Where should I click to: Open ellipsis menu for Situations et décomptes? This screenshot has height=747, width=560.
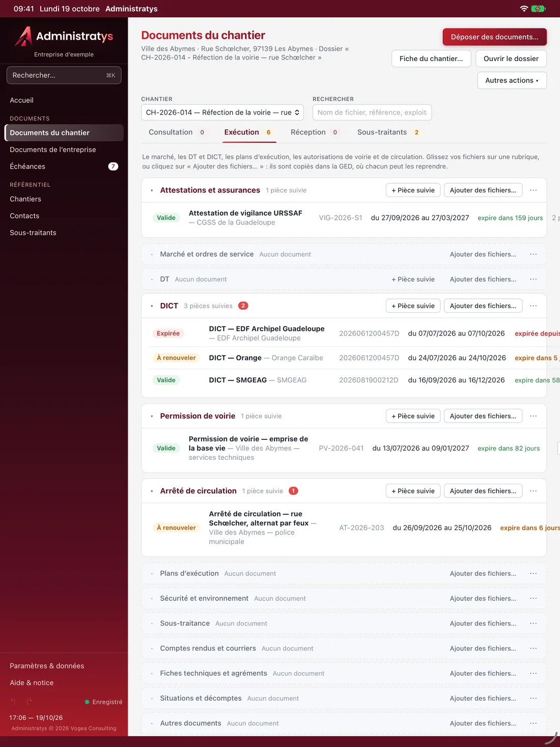(x=534, y=698)
